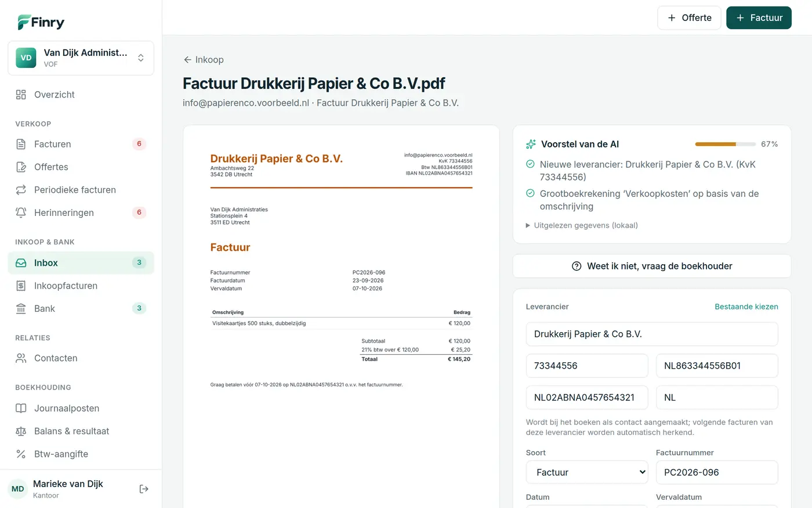Click the title Factuur Drukkerij Papier & Co B.V.pdf

314,84
